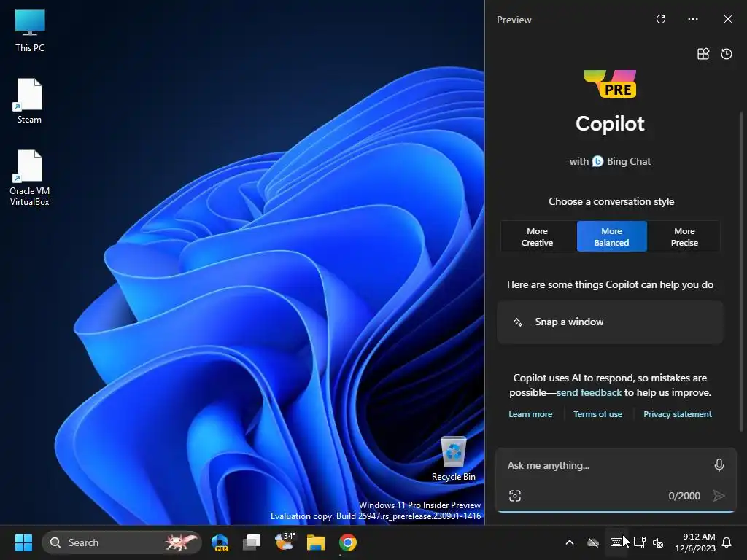Viewport: 747px width, 560px height.
Task: Select the Steam desktop shortcut
Action: 29,101
